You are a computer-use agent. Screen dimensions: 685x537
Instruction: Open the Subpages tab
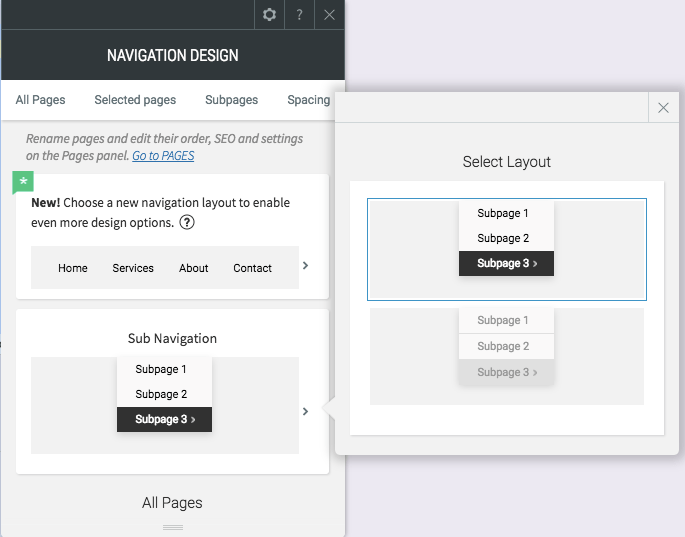232,100
